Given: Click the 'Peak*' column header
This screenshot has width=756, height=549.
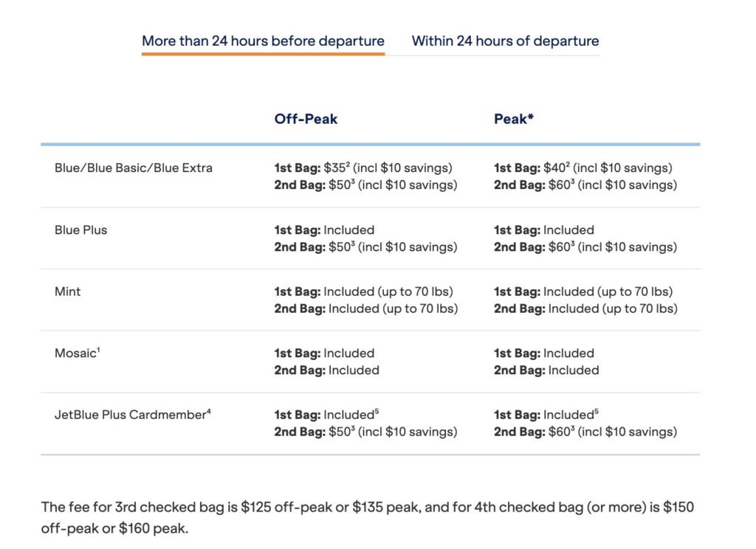Looking at the screenshot, I should pyautogui.click(x=512, y=119).
